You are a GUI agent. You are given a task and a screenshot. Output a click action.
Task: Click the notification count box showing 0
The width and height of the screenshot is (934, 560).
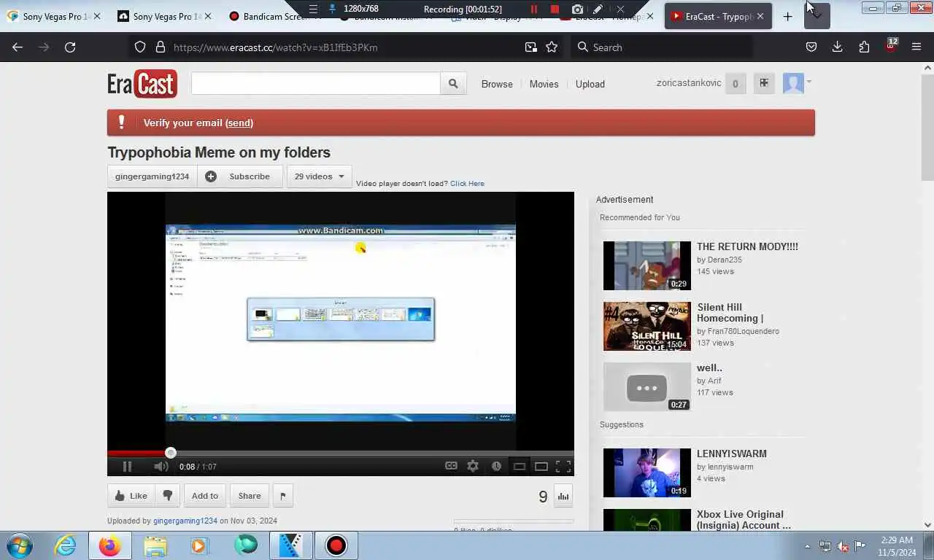click(x=735, y=83)
